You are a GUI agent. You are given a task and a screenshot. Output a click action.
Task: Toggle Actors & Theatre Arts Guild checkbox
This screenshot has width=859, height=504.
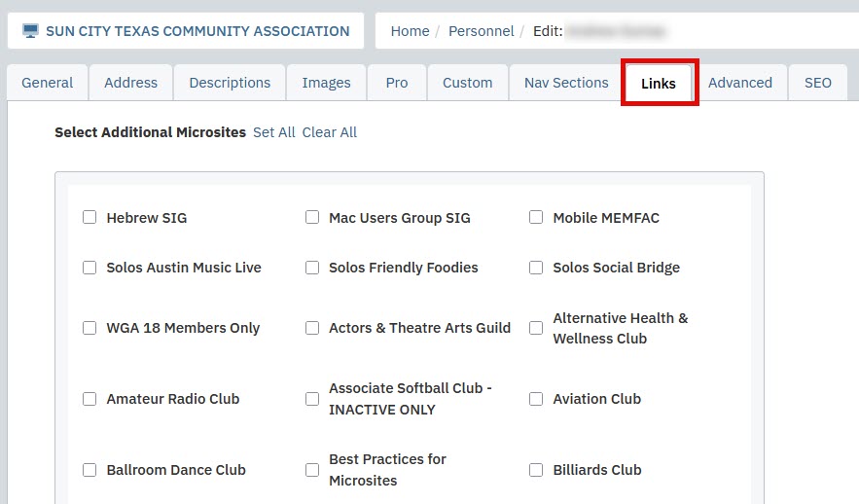tap(312, 328)
